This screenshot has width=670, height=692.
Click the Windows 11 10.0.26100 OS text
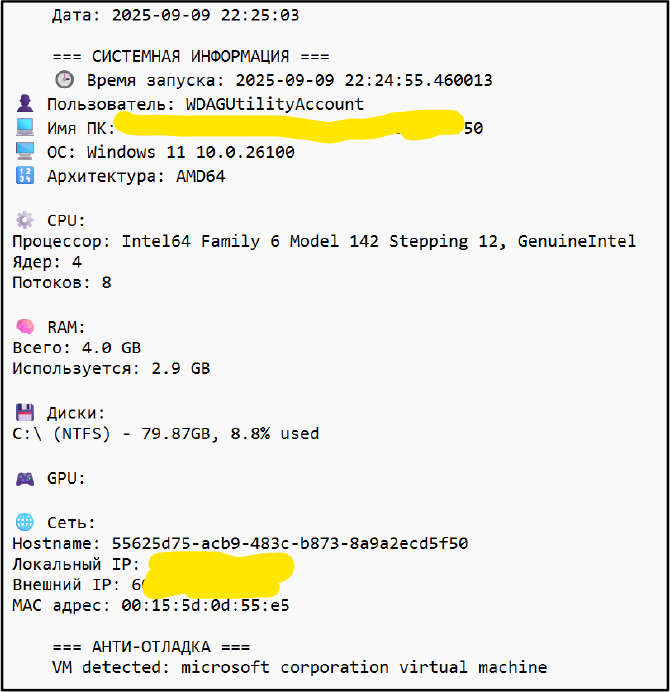pos(191,152)
